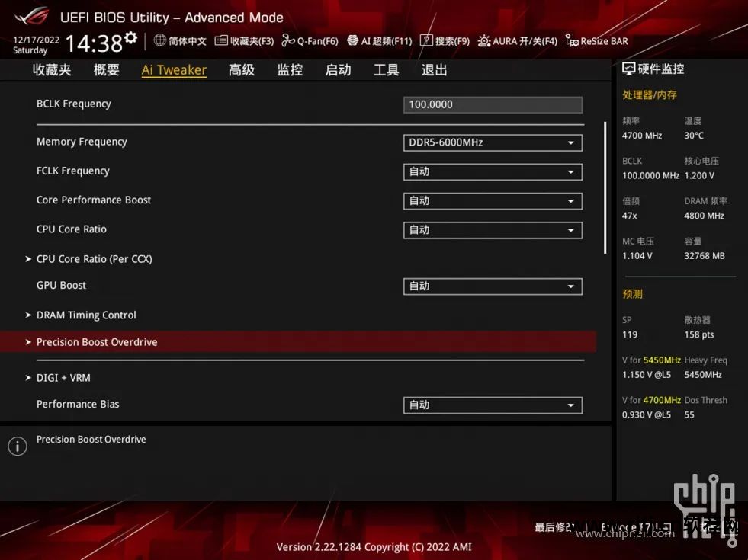
Task: Click 4700 MHz frequency reading
Action: tap(641, 136)
